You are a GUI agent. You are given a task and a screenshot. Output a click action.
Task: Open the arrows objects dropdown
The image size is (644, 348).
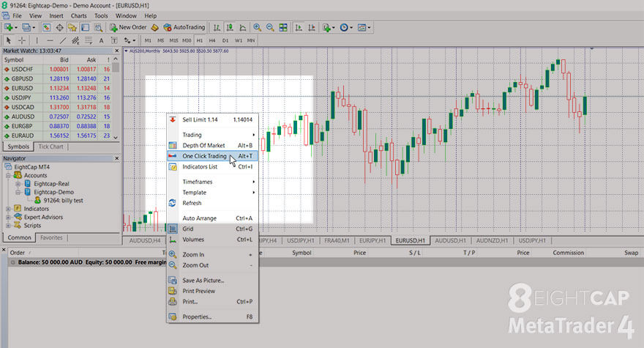click(x=130, y=40)
